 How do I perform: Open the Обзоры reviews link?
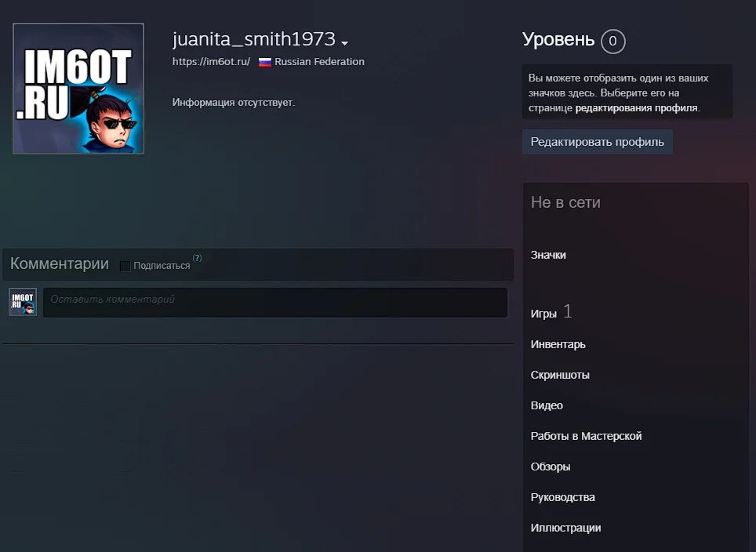551,467
